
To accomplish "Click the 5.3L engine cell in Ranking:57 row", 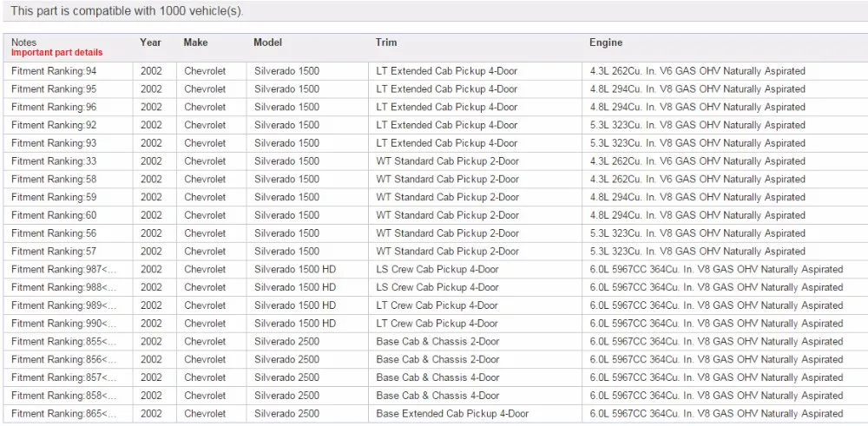I will click(725, 251).
